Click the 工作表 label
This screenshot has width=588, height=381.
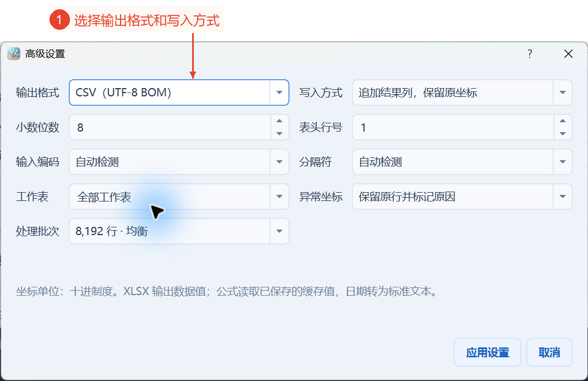click(32, 197)
